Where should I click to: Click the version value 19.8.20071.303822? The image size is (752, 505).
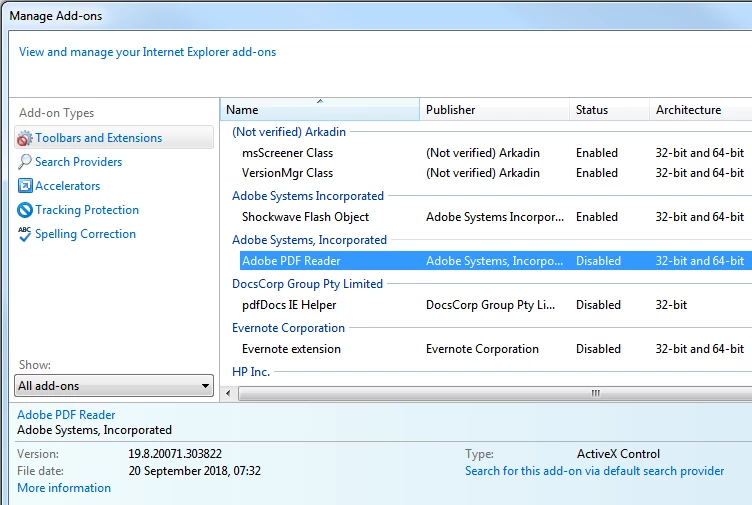tap(175, 454)
